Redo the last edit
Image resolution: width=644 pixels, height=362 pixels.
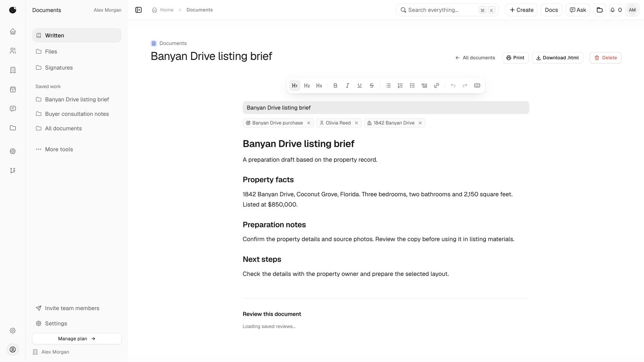pyautogui.click(x=465, y=85)
